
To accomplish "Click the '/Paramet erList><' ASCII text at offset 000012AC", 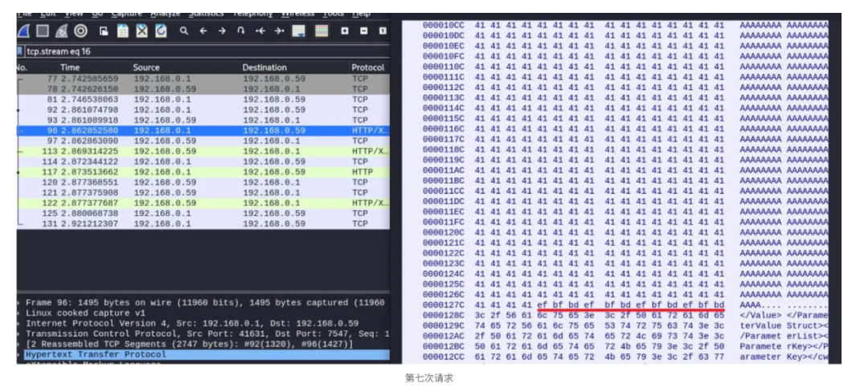I will click(x=784, y=337).
